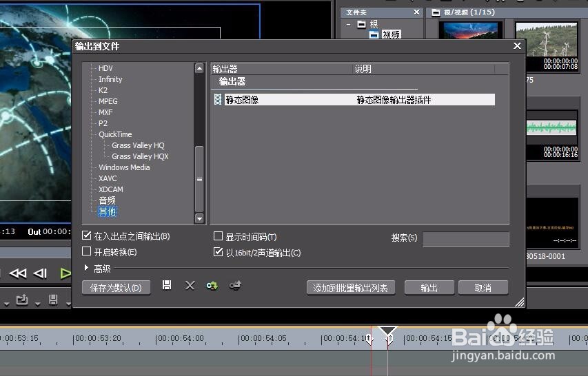Viewport: 588px width, 376px height.
Task: Click the green play button
Action: click(65, 274)
